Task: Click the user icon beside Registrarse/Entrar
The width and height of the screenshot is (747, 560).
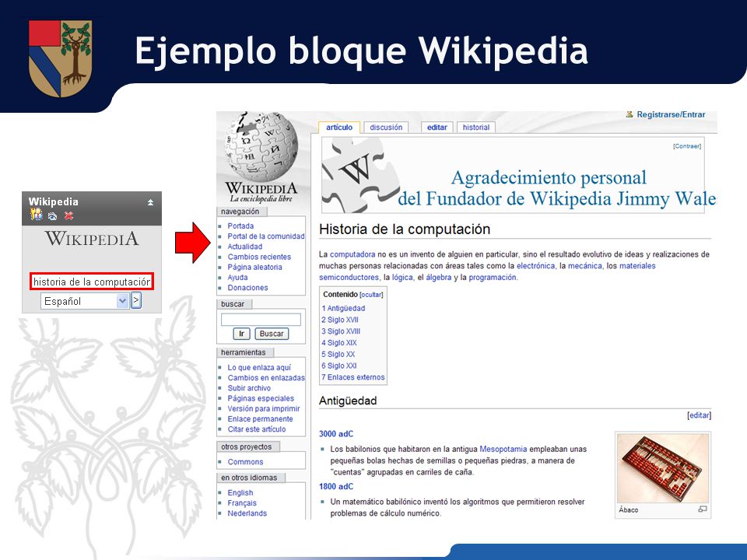Action: 630,114
